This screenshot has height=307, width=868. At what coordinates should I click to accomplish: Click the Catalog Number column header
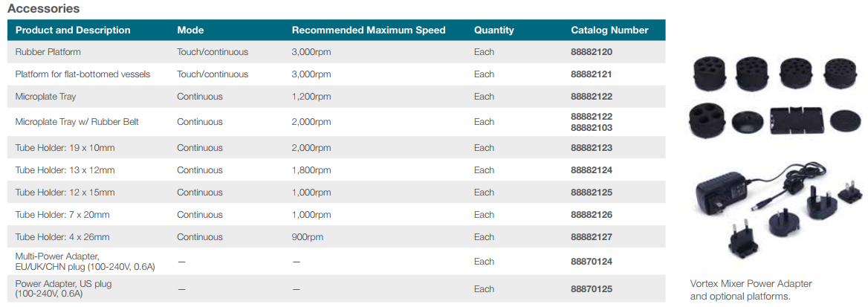coord(609,30)
